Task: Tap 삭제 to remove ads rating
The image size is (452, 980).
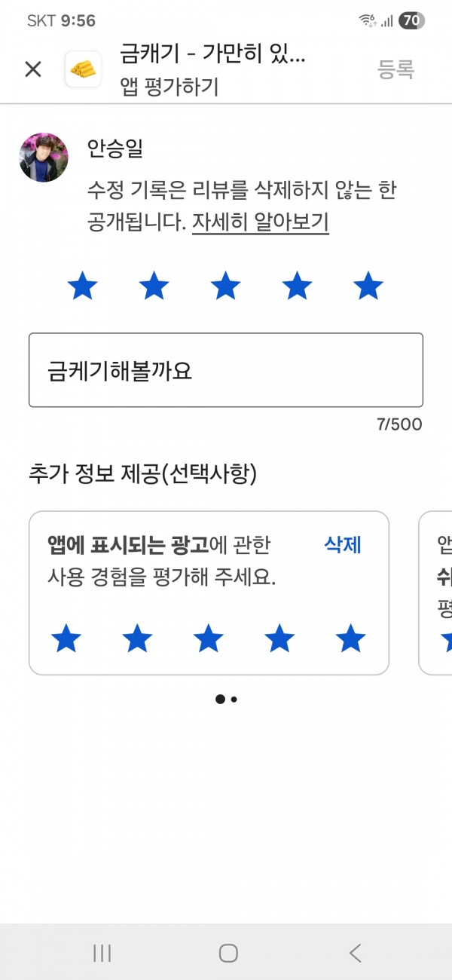Action: coord(343,544)
